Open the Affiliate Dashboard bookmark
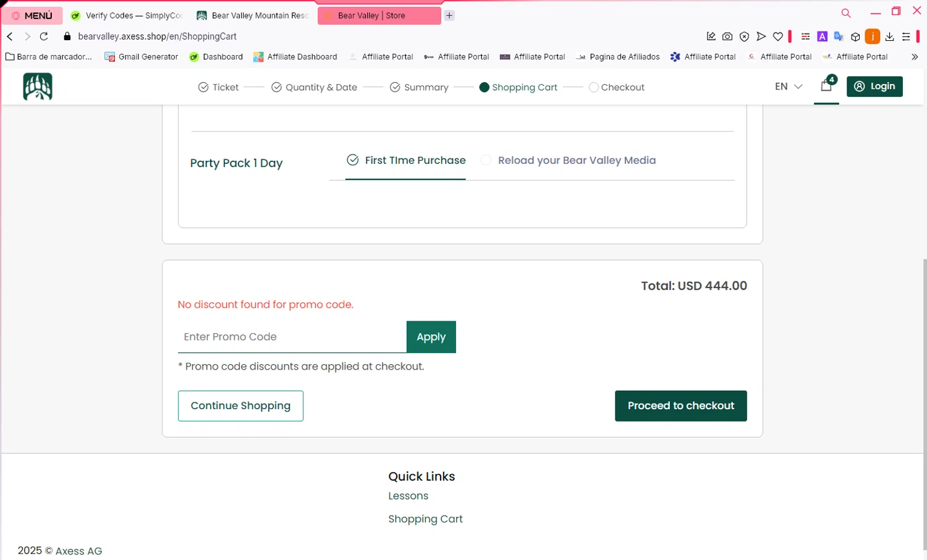Image resolution: width=927 pixels, height=560 pixels. click(x=295, y=57)
